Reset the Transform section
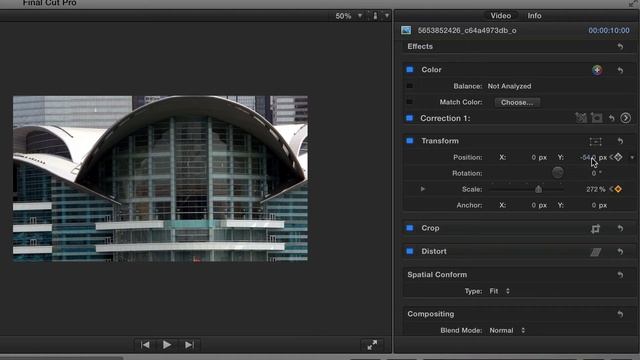Viewport: 640px width, 360px height. [x=620, y=141]
